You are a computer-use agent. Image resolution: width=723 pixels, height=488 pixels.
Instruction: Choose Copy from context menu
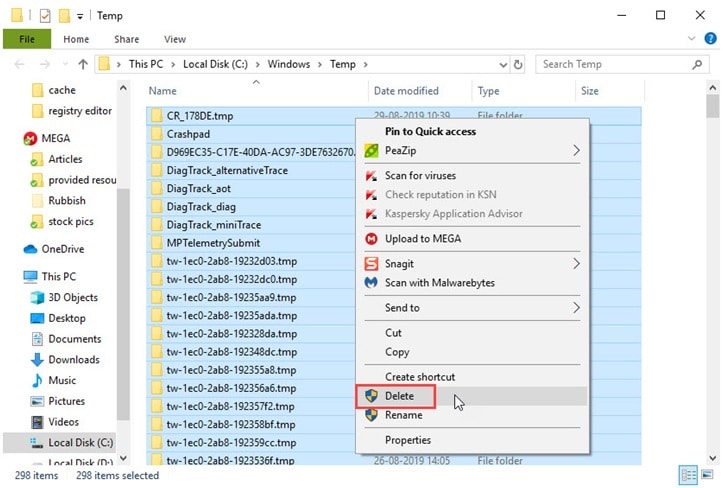coord(471,352)
